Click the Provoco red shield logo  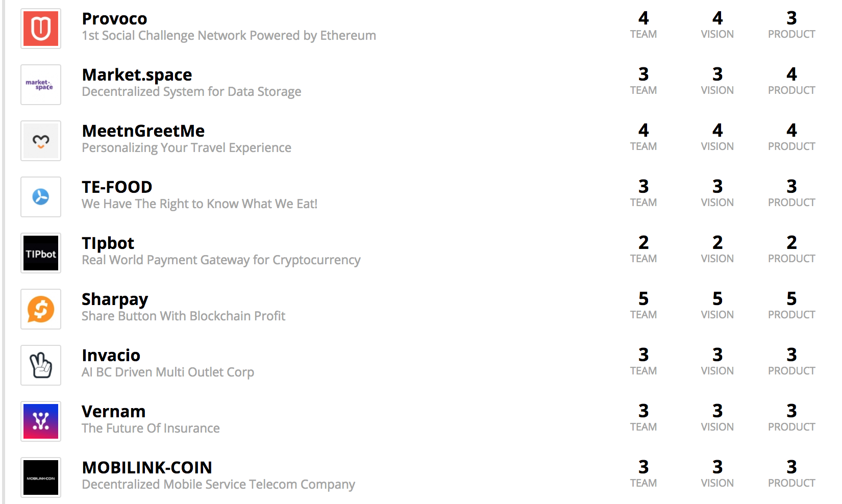(x=41, y=29)
